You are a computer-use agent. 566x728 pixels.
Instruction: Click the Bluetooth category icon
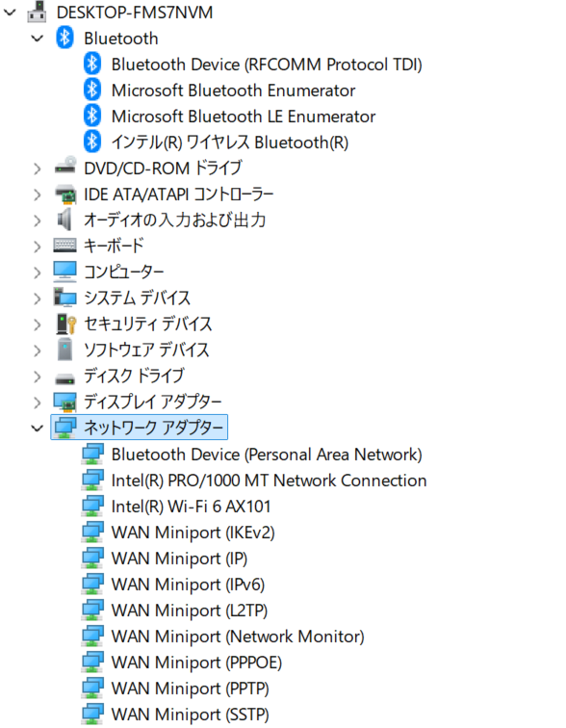point(64,38)
